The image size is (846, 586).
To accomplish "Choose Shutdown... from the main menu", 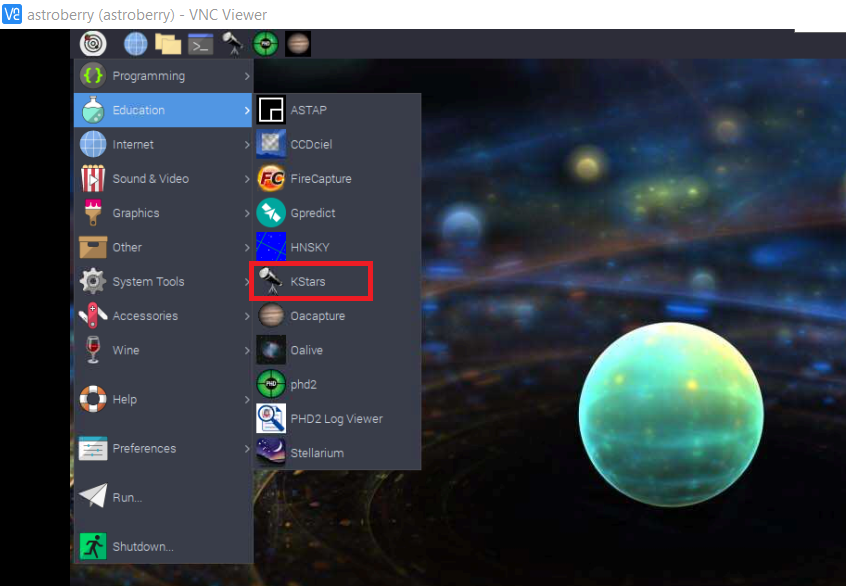I will coord(163,546).
